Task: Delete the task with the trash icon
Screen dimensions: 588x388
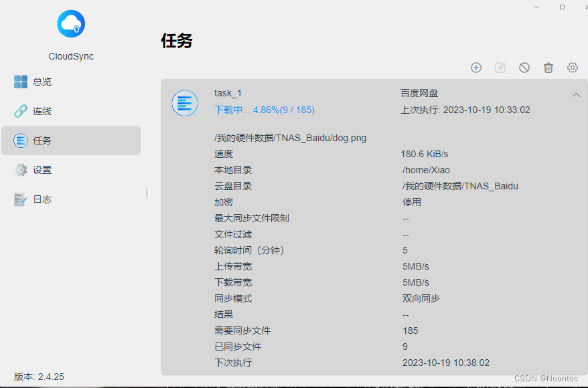Action: [x=548, y=68]
